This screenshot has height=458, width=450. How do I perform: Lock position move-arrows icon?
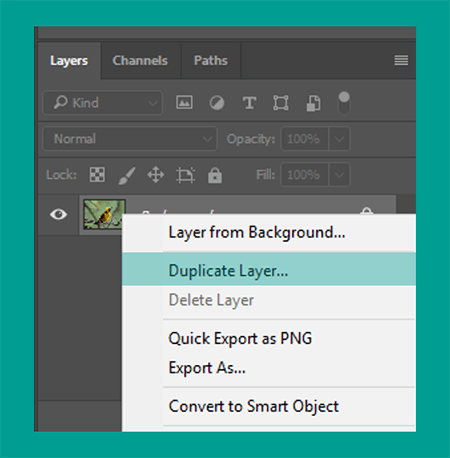[156, 175]
